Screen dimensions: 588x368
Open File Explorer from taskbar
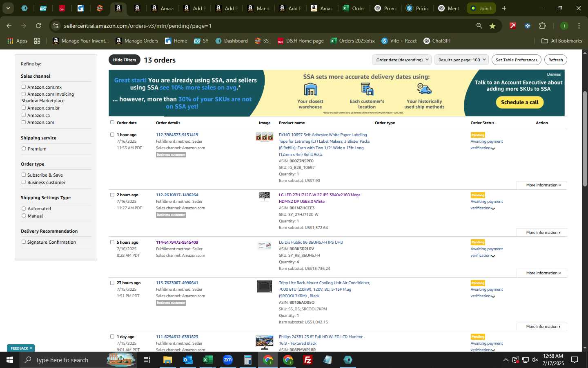[167, 360]
